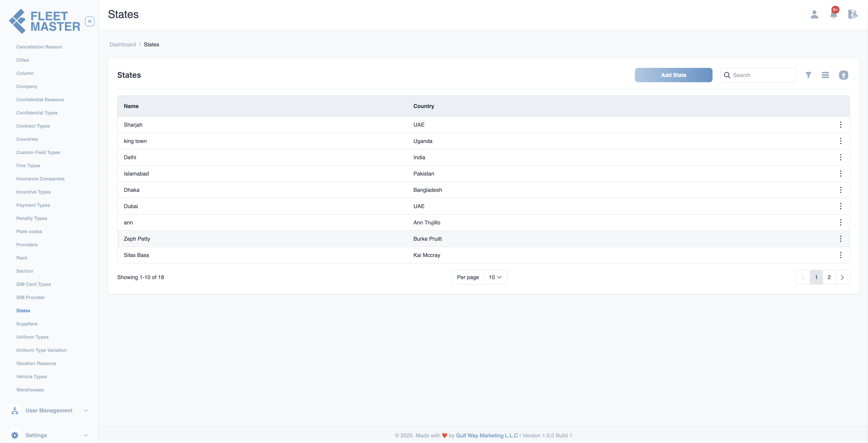Click the Country column header
868x443 pixels.
click(x=424, y=106)
